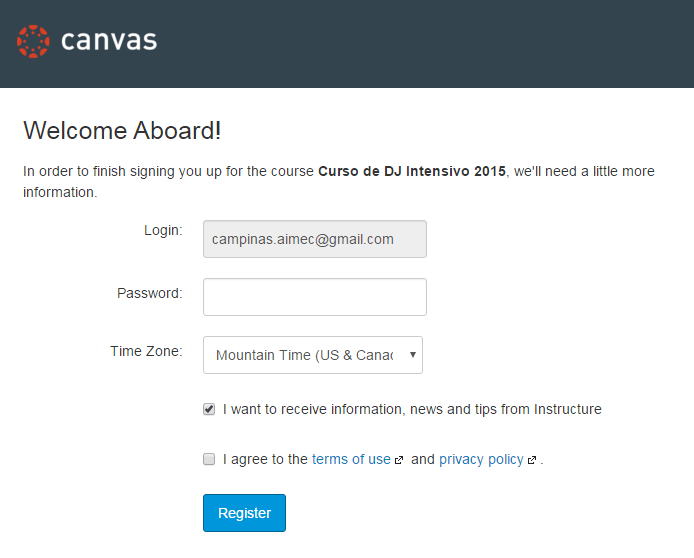Toggle the Instructure news and tips checkbox
Image resolution: width=694 pixels, height=558 pixels.
pyautogui.click(x=209, y=409)
